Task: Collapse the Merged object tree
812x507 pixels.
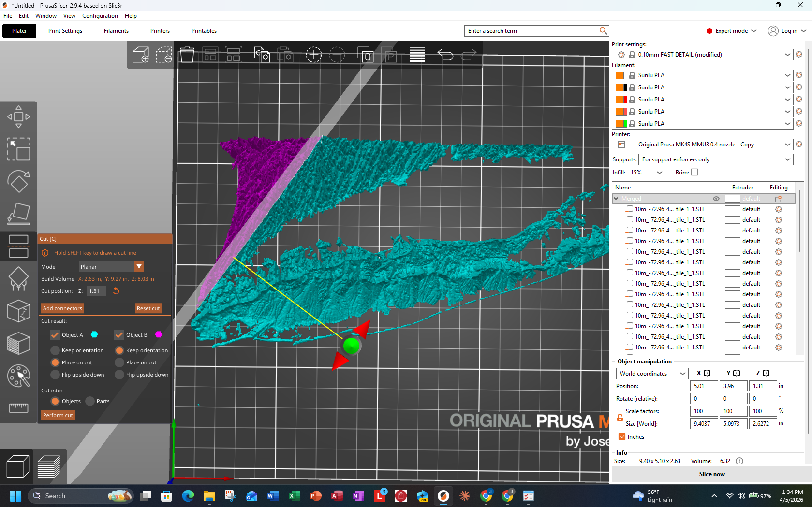Action: (x=616, y=199)
